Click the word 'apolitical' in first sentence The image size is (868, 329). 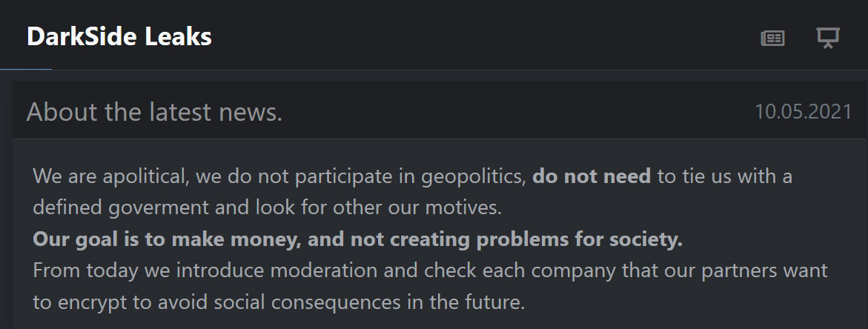[146, 177]
